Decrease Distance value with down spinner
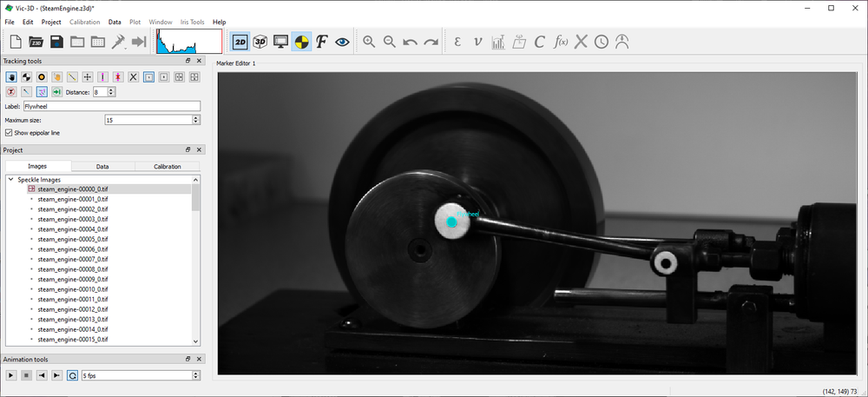The image size is (868, 397). [x=112, y=95]
